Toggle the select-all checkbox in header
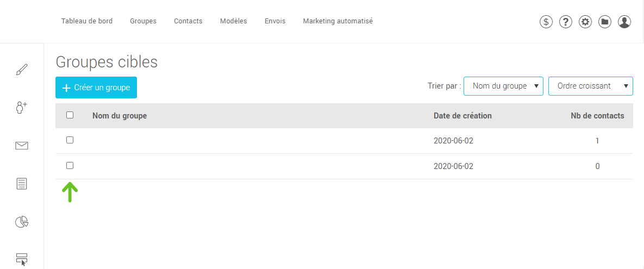 [70, 115]
